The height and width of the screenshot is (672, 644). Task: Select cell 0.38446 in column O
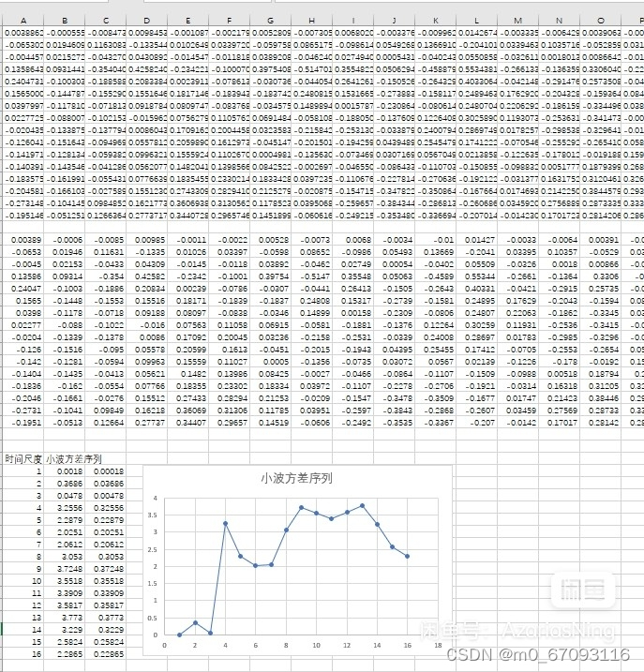tap(600, 398)
